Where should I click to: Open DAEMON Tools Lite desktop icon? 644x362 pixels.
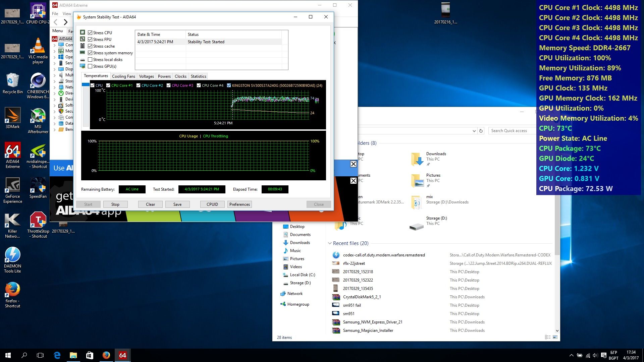coord(12,260)
